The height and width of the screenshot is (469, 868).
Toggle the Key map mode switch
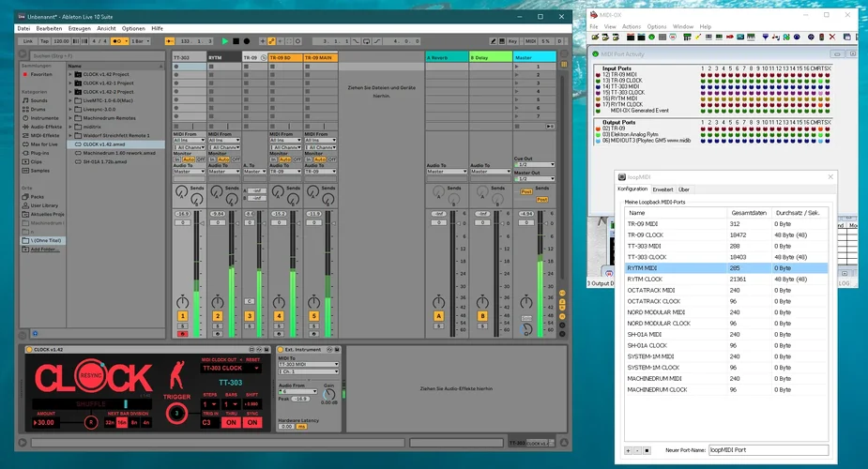point(512,41)
